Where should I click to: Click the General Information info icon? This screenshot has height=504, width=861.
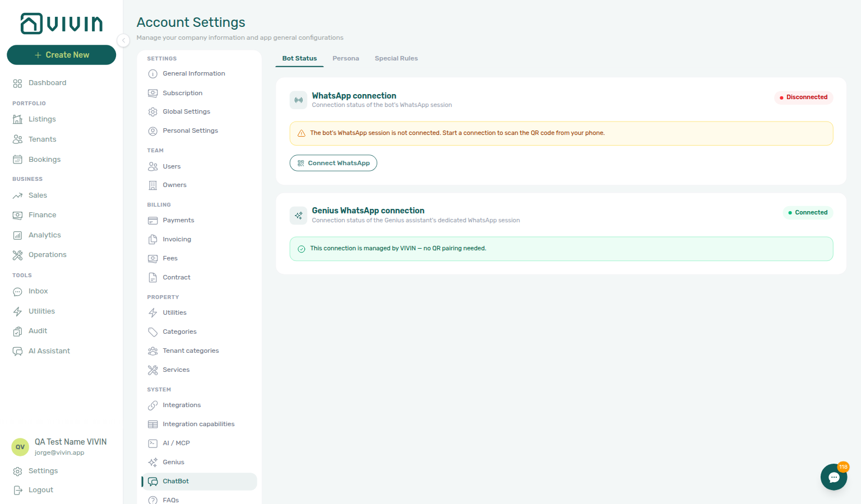coord(152,74)
